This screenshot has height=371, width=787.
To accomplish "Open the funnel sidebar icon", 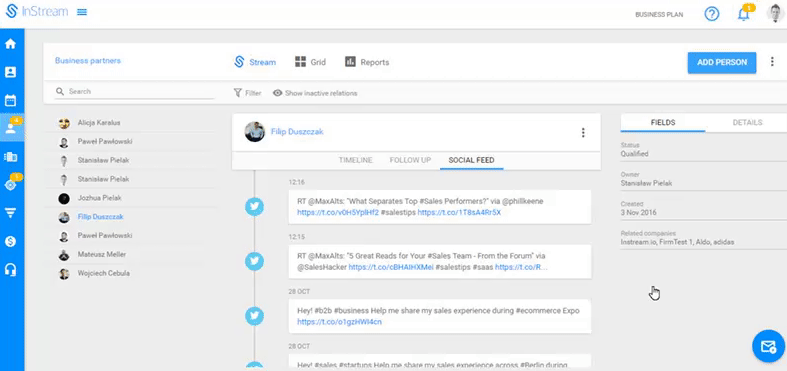I will click(11, 213).
